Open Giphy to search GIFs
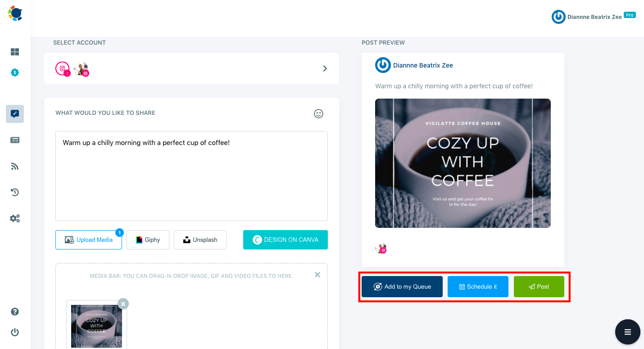Image resolution: width=644 pixels, height=349 pixels. [148, 240]
